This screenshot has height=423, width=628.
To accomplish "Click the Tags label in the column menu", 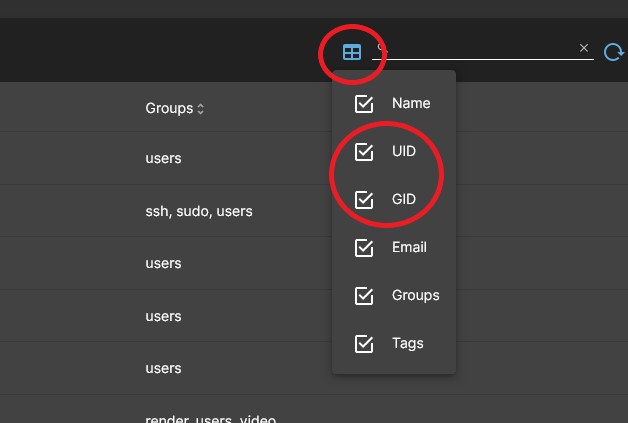I will point(407,343).
